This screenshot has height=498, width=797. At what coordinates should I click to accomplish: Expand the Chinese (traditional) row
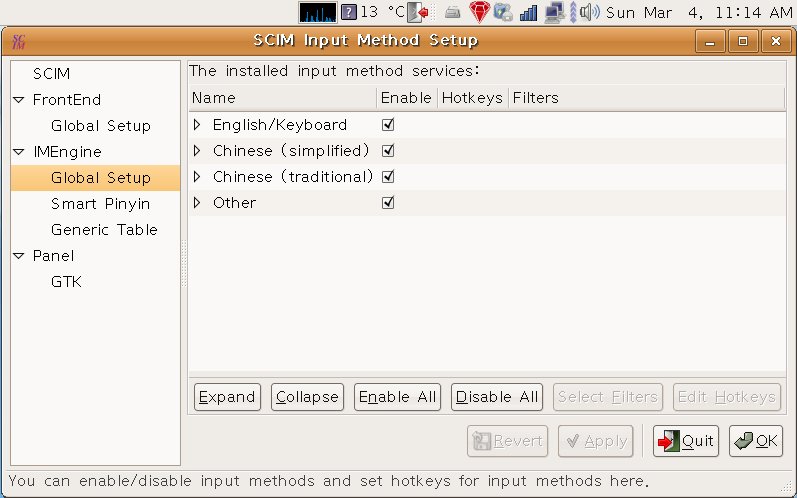[197, 176]
